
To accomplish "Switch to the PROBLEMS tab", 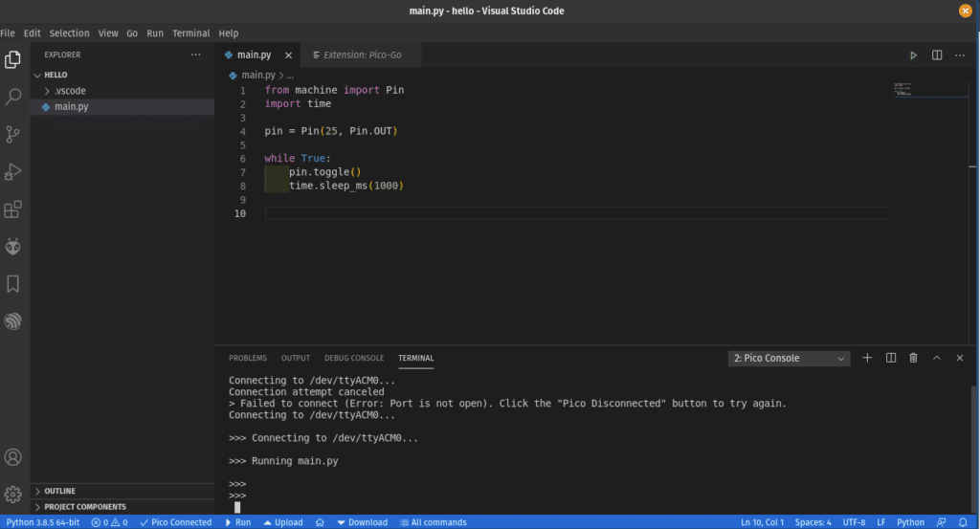I will [x=247, y=358].
